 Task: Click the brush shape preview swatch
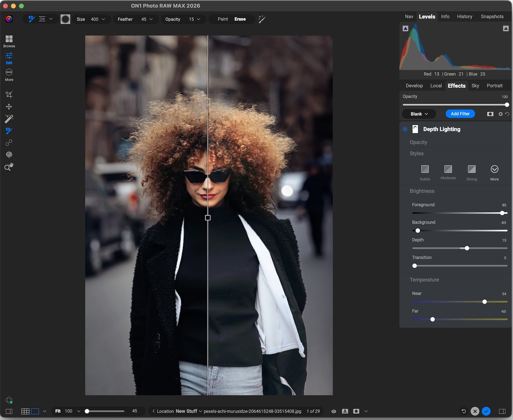[x=65, y=19]
